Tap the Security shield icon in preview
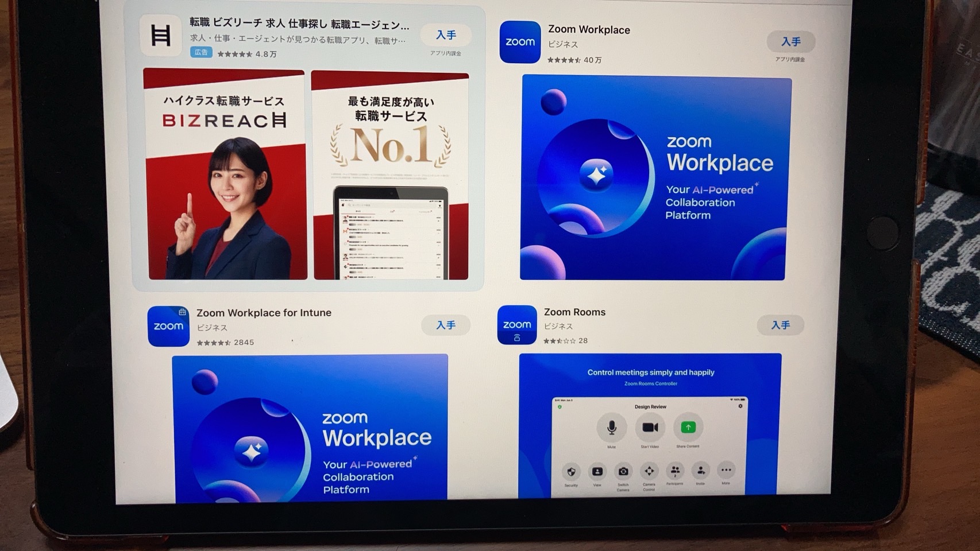Viewport: 980px width, 551px height. tap(571, 472)
